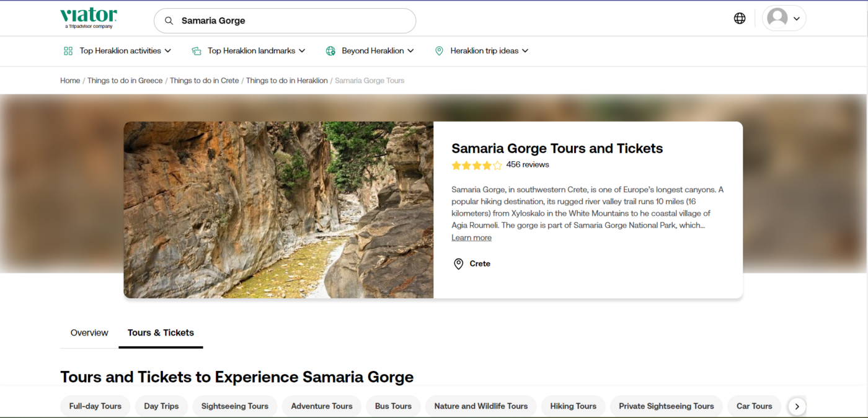Click the Samaria Gorge search field
Screen dimensions: 868x418
coord(291,20)
